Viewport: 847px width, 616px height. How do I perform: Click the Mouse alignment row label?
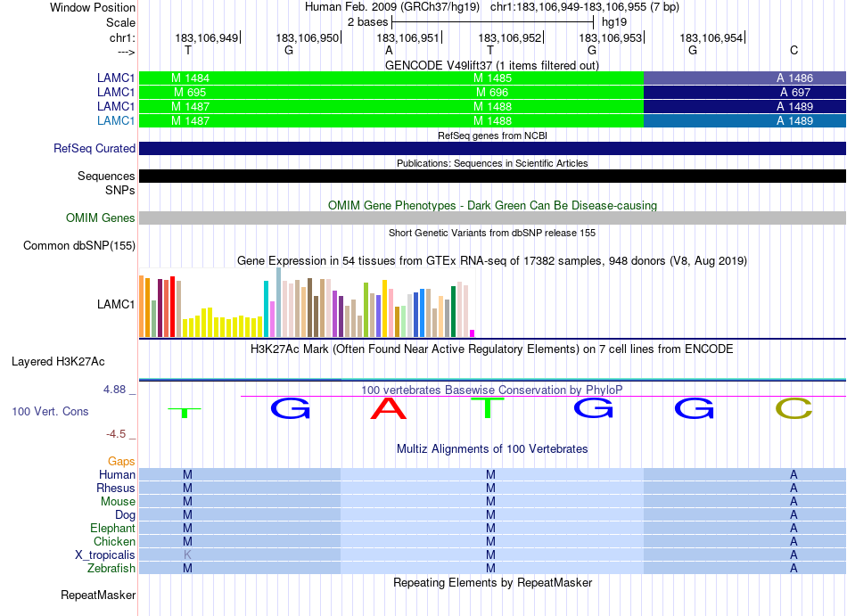coord(118,502)
